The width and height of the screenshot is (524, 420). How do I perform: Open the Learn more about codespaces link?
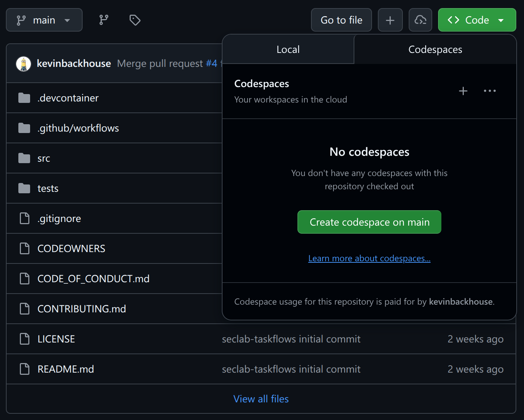[369, 258]
